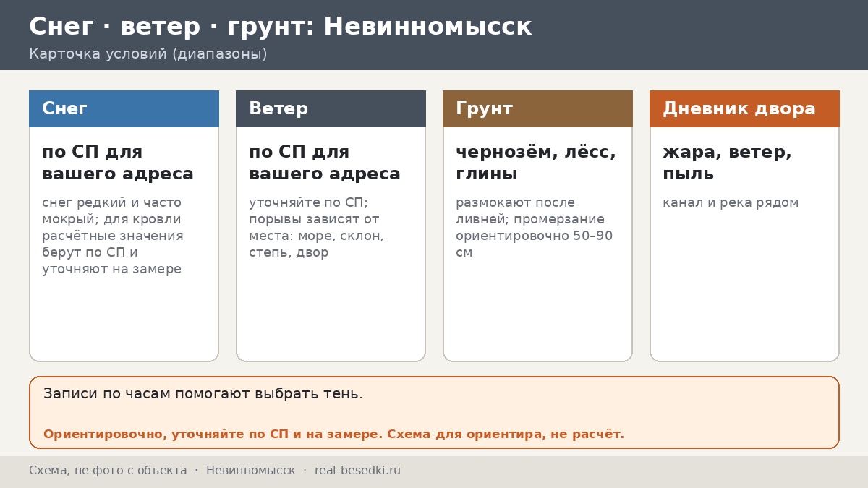Select the orange 'Дневник двора' card header

(744, 108)
